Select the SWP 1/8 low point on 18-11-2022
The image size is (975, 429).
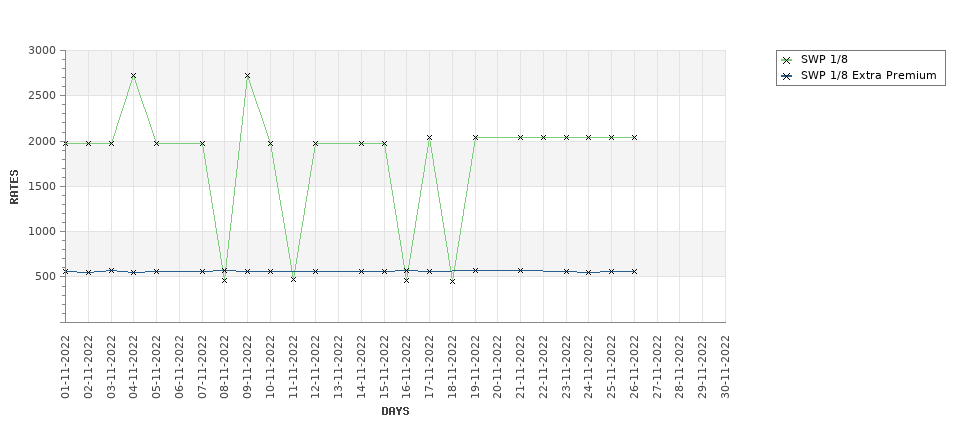(452, 282)
